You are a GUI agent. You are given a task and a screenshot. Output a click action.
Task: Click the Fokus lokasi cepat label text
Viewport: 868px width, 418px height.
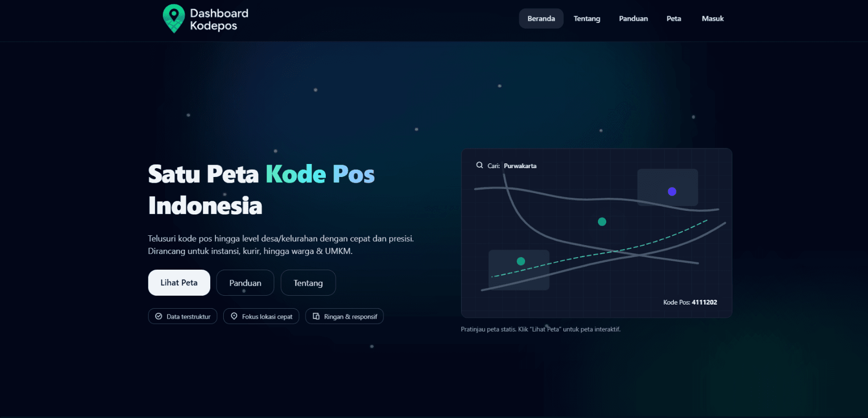(x=267, y=316)
